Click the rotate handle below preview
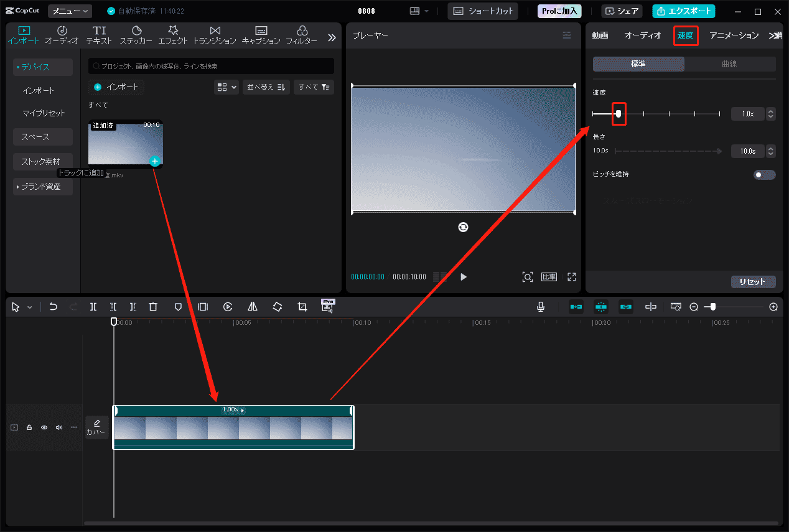Screen dimensions: 789x532 click(463, 228)
